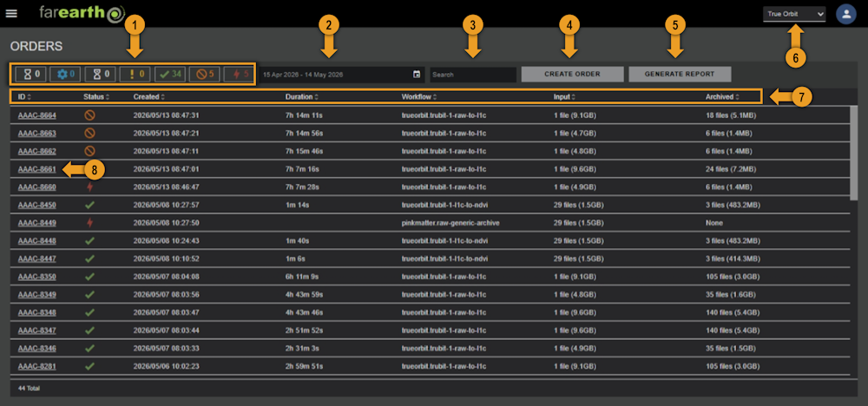This screenshot has height=406, width=868.
Task: Select created timestamp 2026/05/08 10:27:57
Action: tap(166, 206)
